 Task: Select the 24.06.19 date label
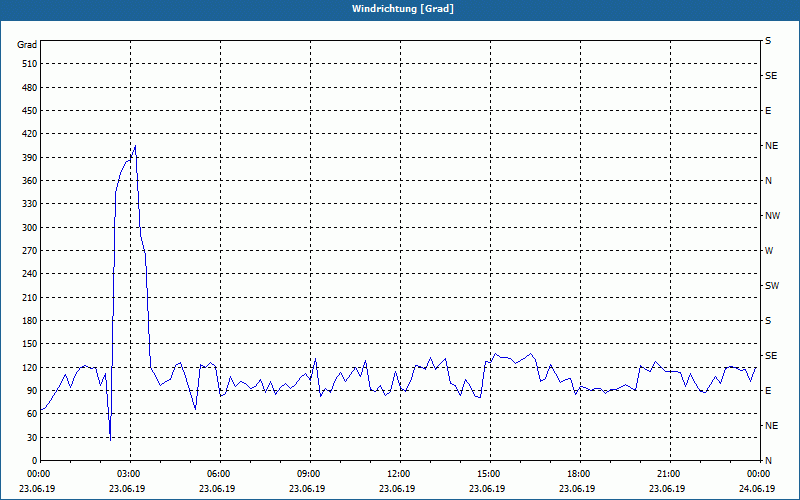click(757, 488)
